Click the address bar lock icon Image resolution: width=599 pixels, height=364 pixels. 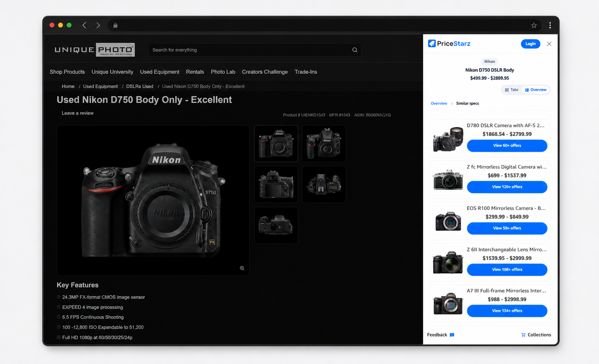coord(115,25)
